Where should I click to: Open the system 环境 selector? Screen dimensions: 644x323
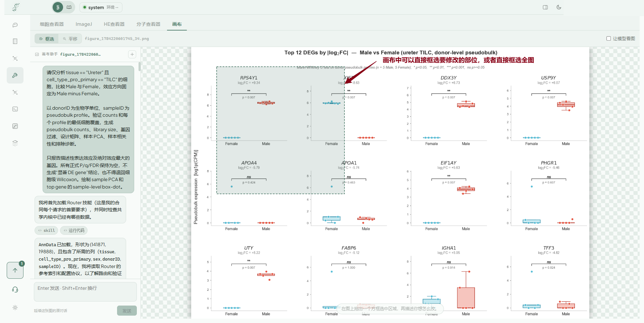tap(101, 7)
